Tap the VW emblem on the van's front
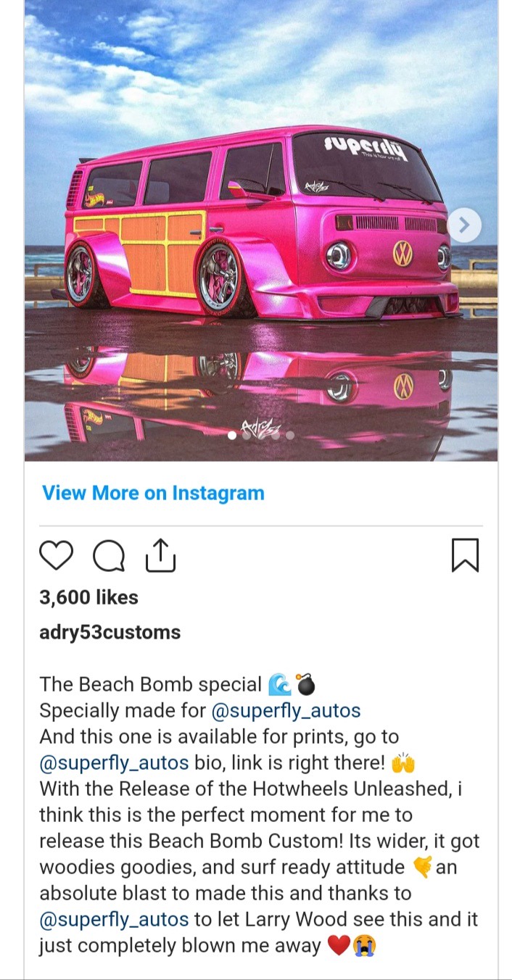 (x=402, y=252)
